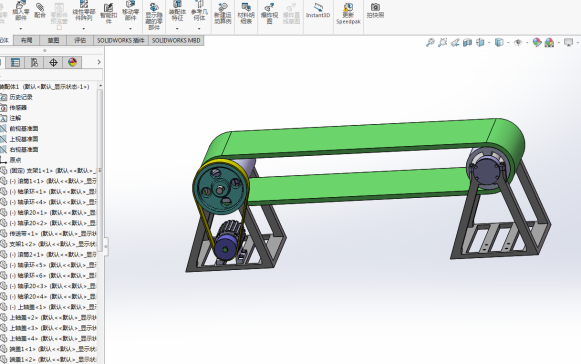The width and height of the screenshot is (581, 364).
Task: Switch to the SOLIDWORKS MBD tab
Action: (x=176, y=40)
